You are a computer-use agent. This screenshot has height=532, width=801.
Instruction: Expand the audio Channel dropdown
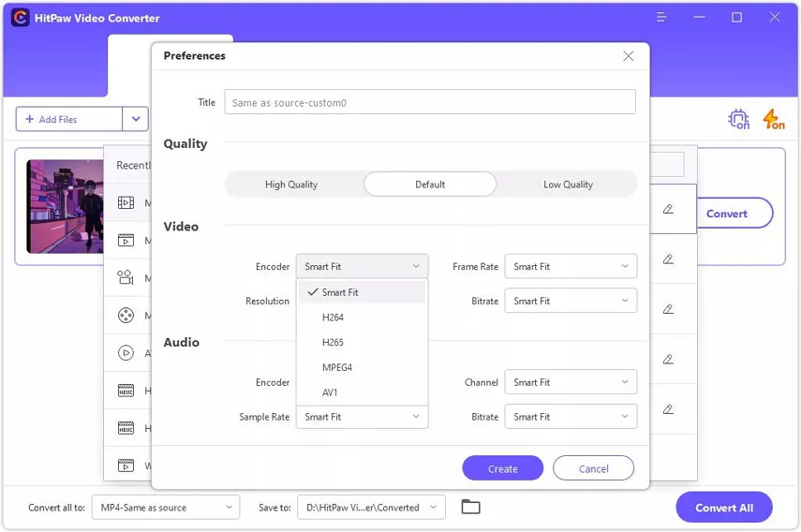(571, 382)
